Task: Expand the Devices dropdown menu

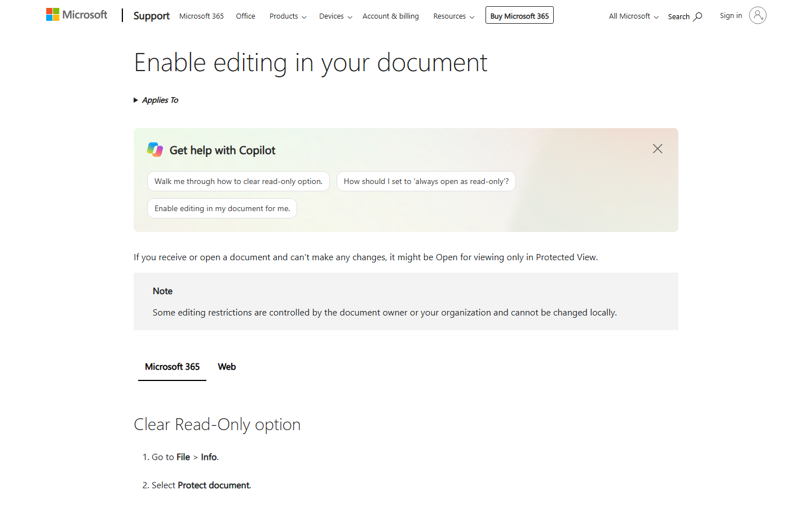Action: [336, 16]
